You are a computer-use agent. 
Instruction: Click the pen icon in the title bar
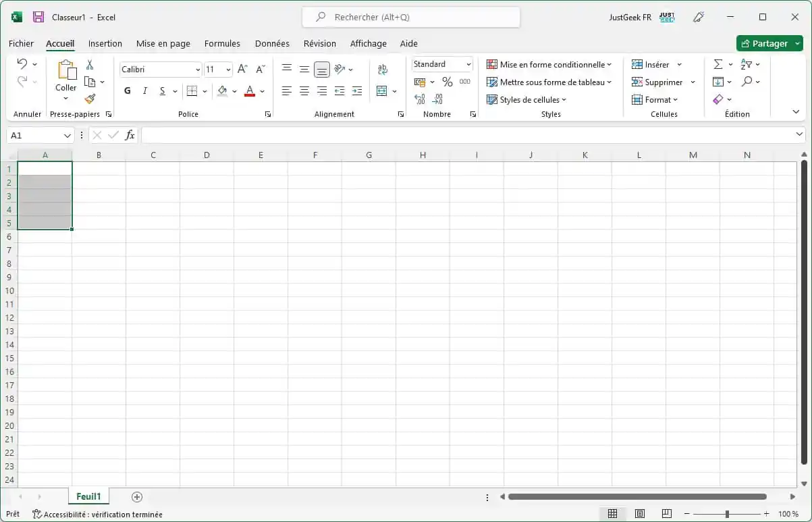(x=699, y=17)
